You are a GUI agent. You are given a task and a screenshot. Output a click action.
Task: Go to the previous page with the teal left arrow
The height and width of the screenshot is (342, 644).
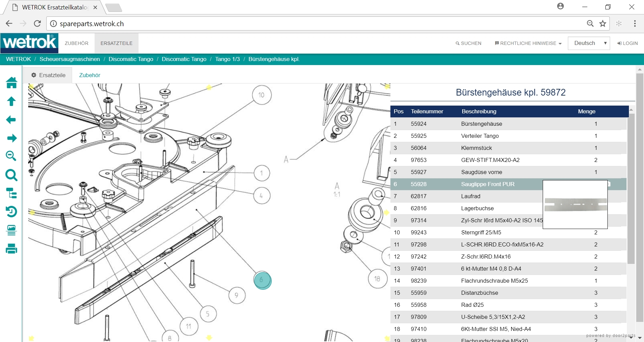[11, 120]
